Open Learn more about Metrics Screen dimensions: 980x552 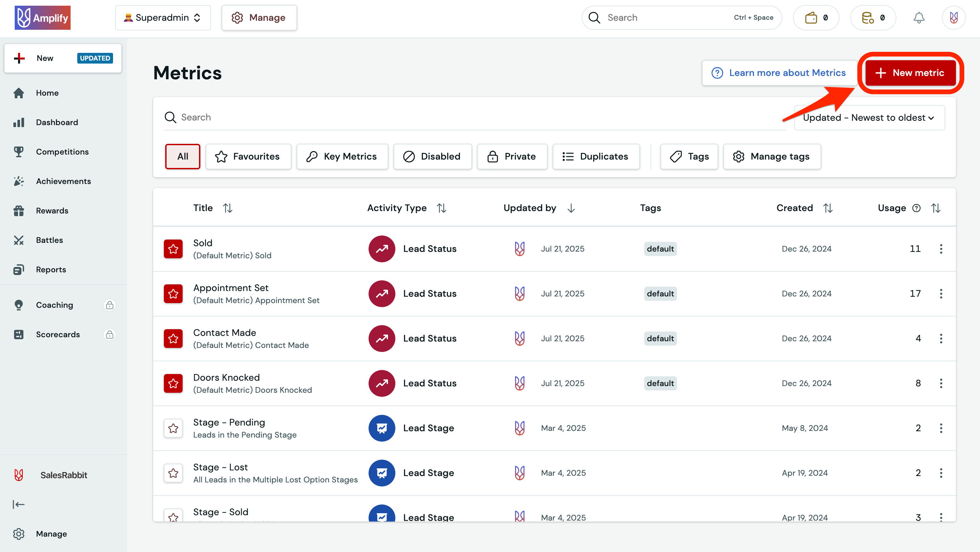[779, 73]
